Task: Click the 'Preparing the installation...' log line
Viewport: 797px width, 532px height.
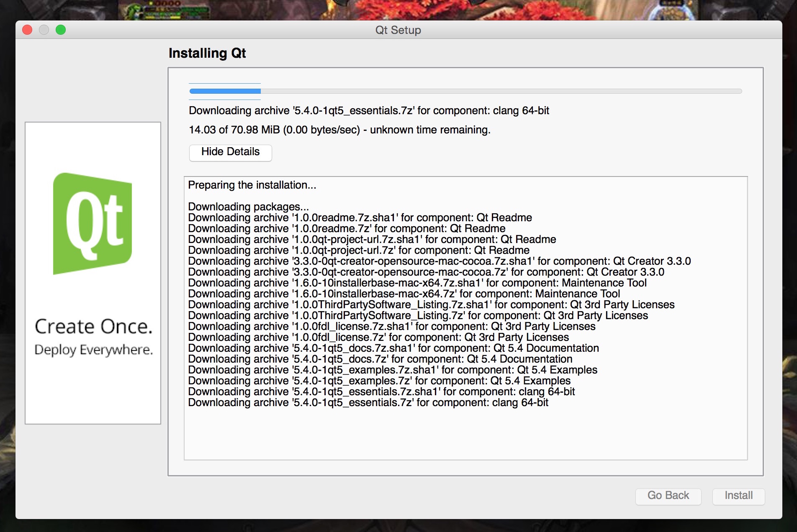Action: pyautogui.click(x=252, y=185)
